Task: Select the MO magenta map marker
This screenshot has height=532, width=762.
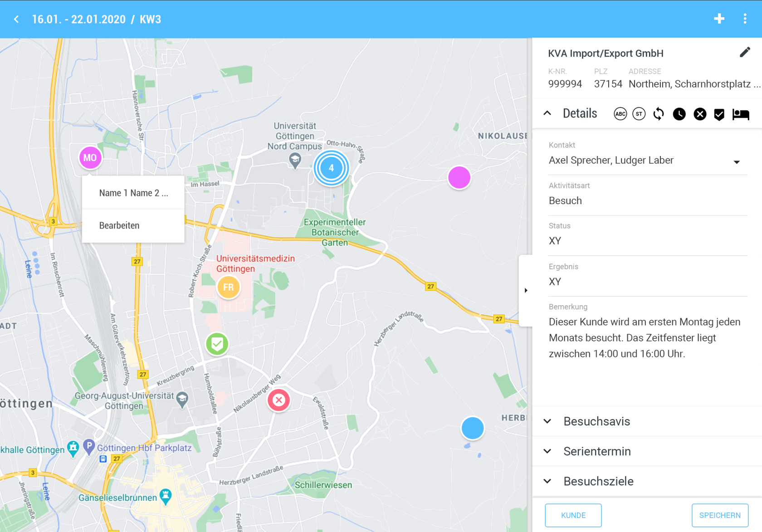Action: coord(90,158)
